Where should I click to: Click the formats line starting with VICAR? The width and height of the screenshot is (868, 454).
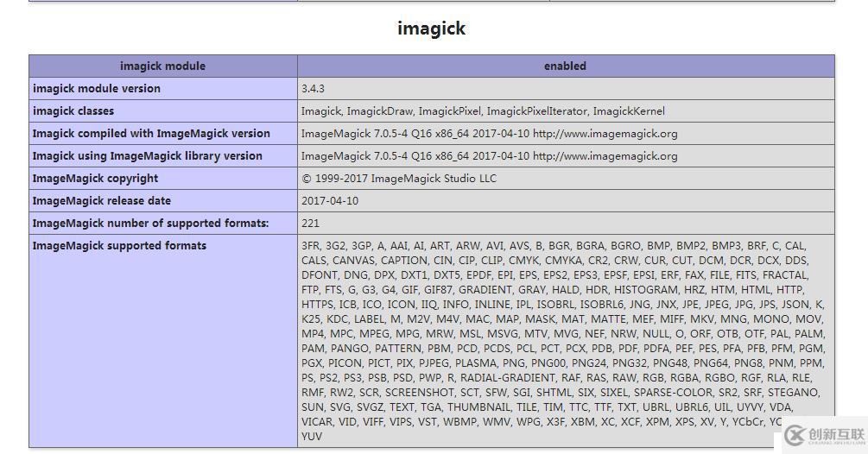[542, 421]
